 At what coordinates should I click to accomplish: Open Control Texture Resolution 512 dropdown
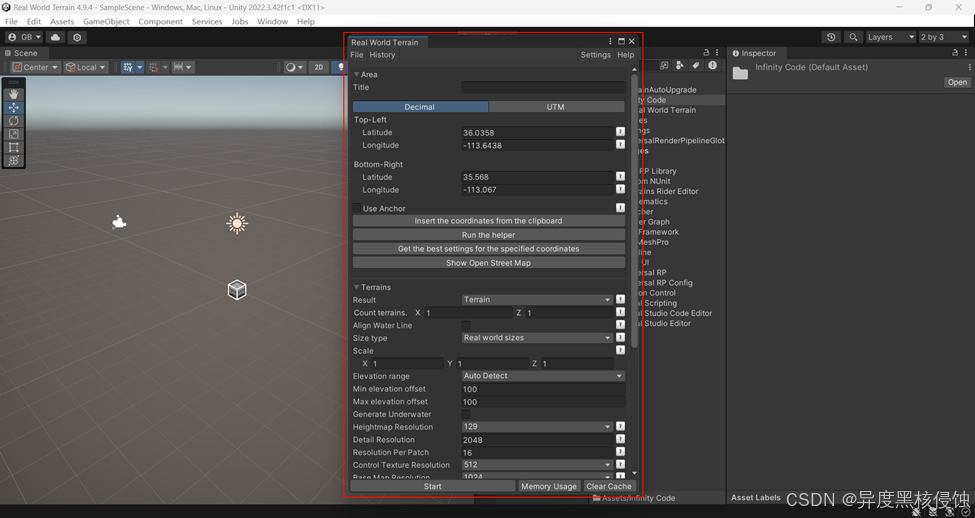click(x=537, y=465)
